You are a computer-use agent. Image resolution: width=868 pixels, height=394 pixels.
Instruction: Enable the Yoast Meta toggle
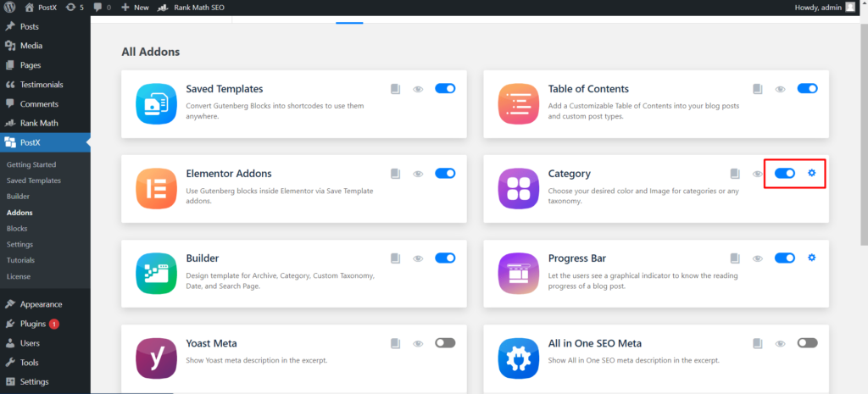pos(445,343)
